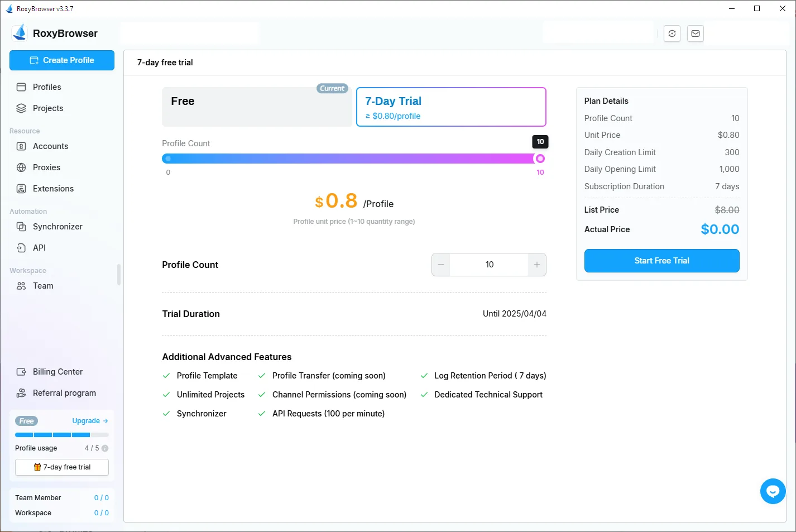Click the Billing Center wallet icon
796x532 pixels.
(x=21, y=372)
